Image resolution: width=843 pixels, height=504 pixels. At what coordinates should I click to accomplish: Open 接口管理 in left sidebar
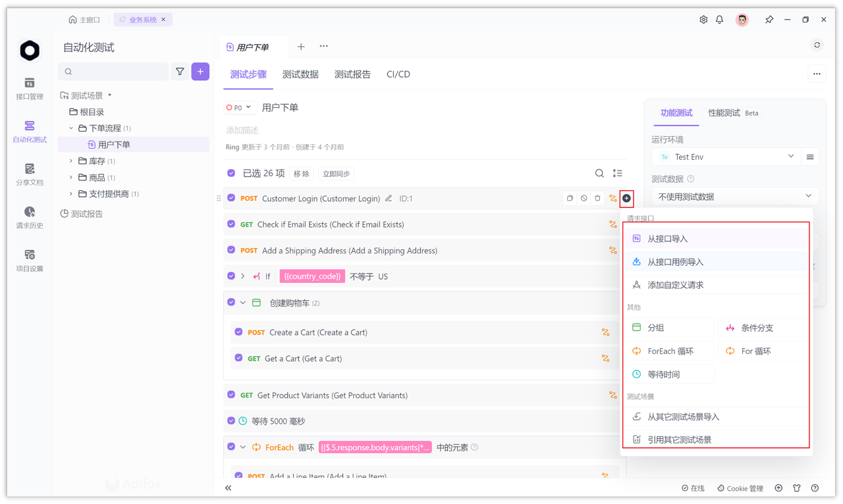tap(30, 89)
